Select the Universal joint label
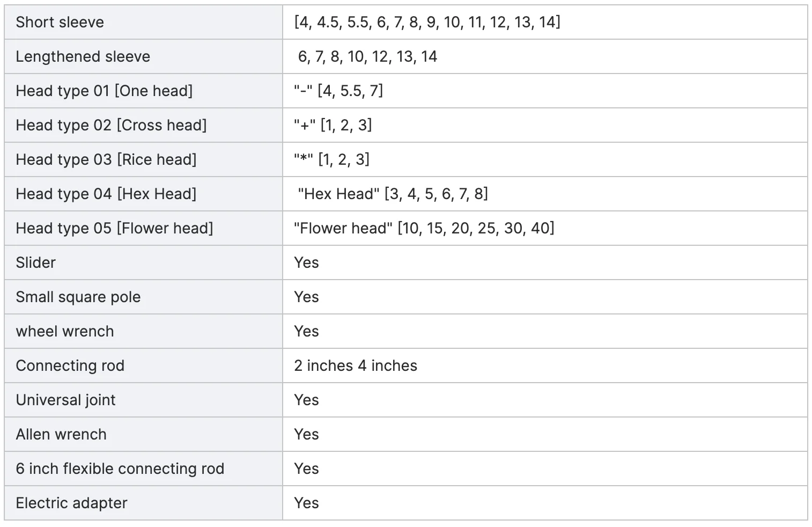This screenshot has width=812, height=527. tap(65, 400)
